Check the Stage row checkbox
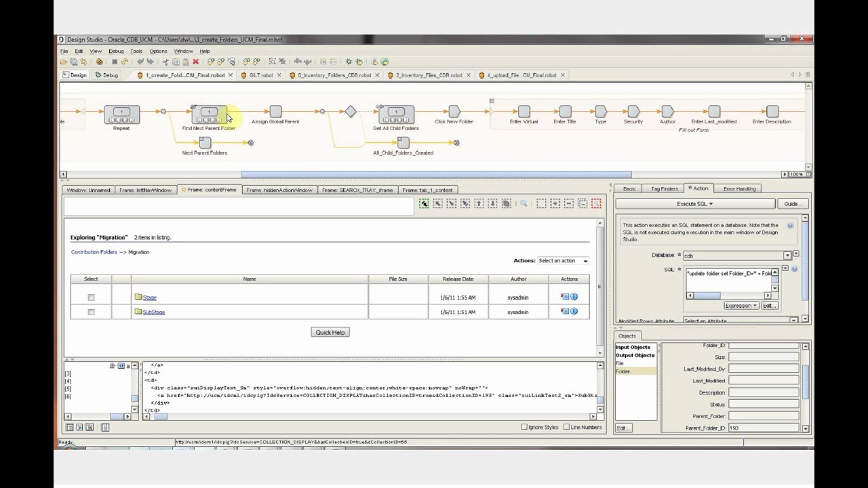 point(91,298)
